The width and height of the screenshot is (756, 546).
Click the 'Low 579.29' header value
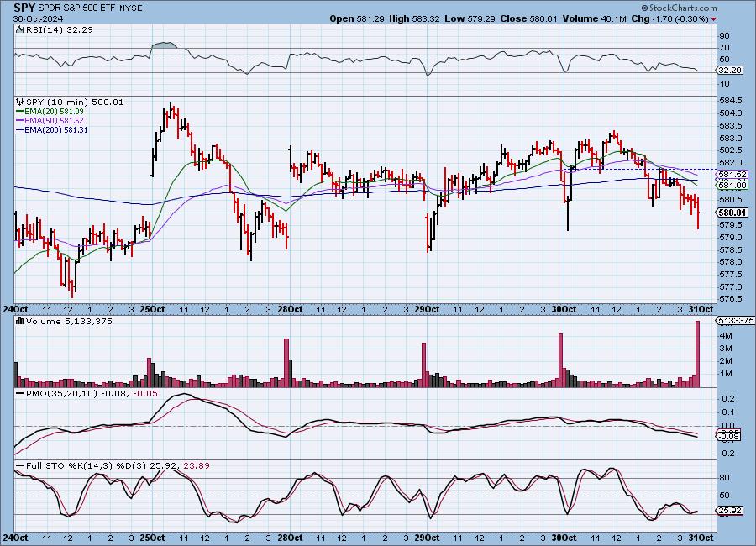[470, 18]
